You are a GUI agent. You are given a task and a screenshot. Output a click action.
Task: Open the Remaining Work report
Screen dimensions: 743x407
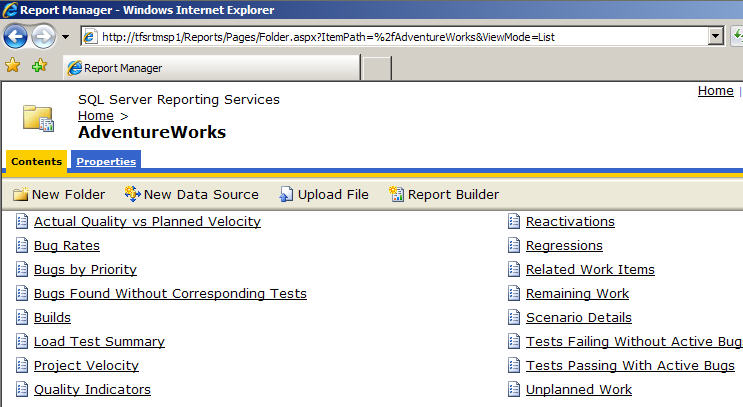(577, 293)
